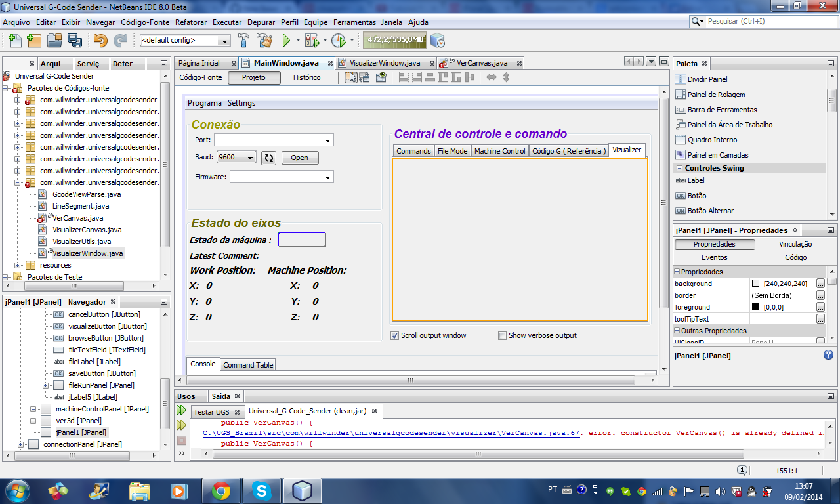Toggle the Scroll output window checkbox
Viewport: 840px width, 504px height.
pyautogui.click(x=394, y=335)
